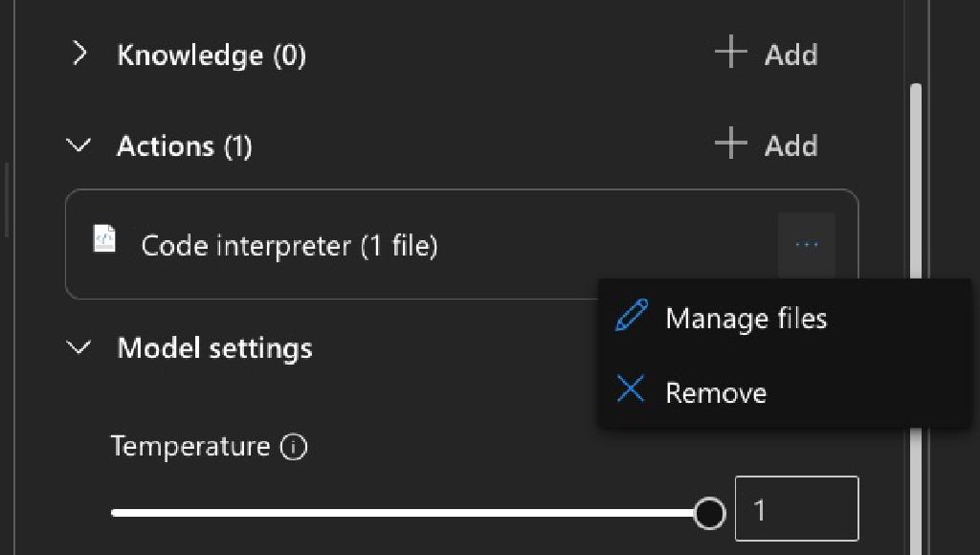The image size is (980, 555).
Task: Expand the Knowledge section
Action: pos(79,55)
